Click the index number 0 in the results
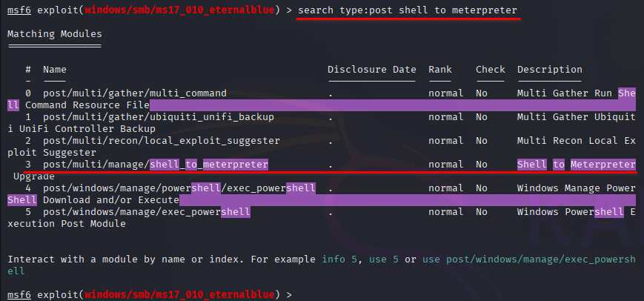This screenshot has width=644, height=301. point(28,93)
